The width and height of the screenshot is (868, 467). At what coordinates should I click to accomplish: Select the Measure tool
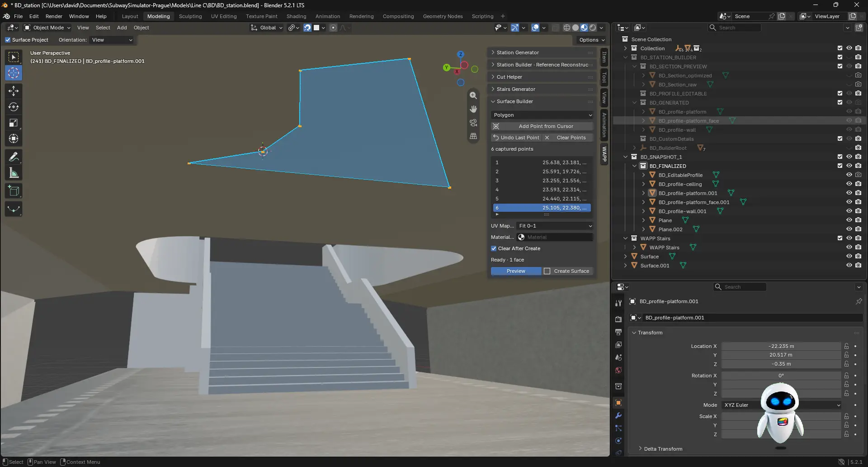click(x=14, y=173)
